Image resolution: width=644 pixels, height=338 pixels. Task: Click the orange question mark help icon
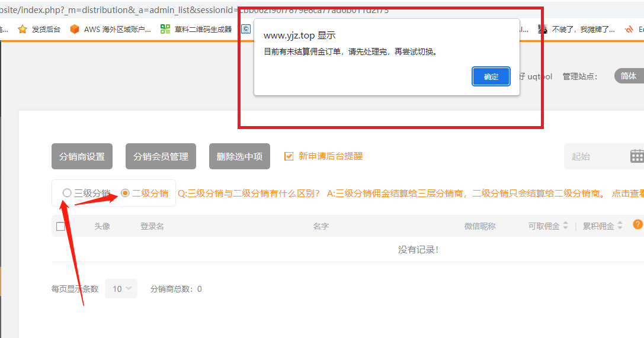(637, 224)
